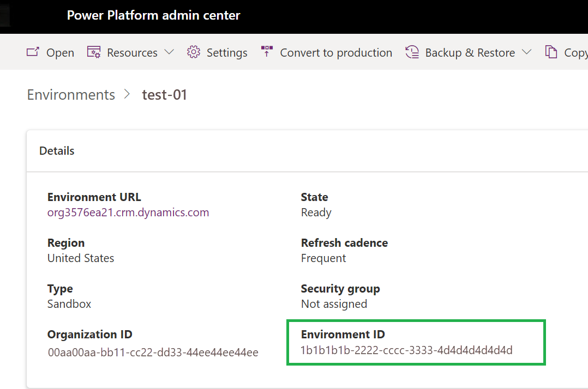
Task: Navigate back via the Environments breadcrumb
Action: coord(71,94)
